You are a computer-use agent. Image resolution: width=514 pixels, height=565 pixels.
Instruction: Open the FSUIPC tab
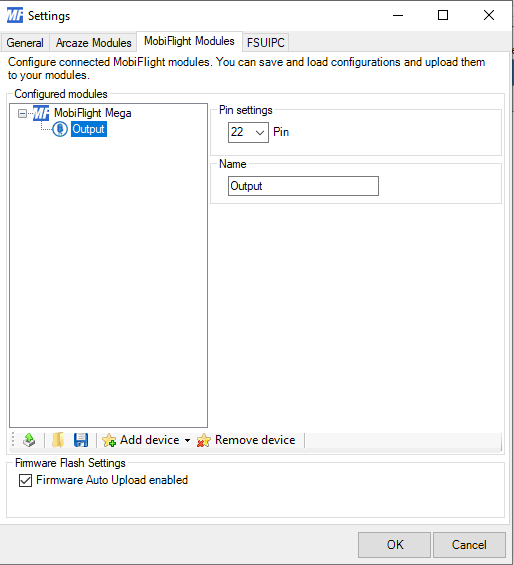click(266, 43)
